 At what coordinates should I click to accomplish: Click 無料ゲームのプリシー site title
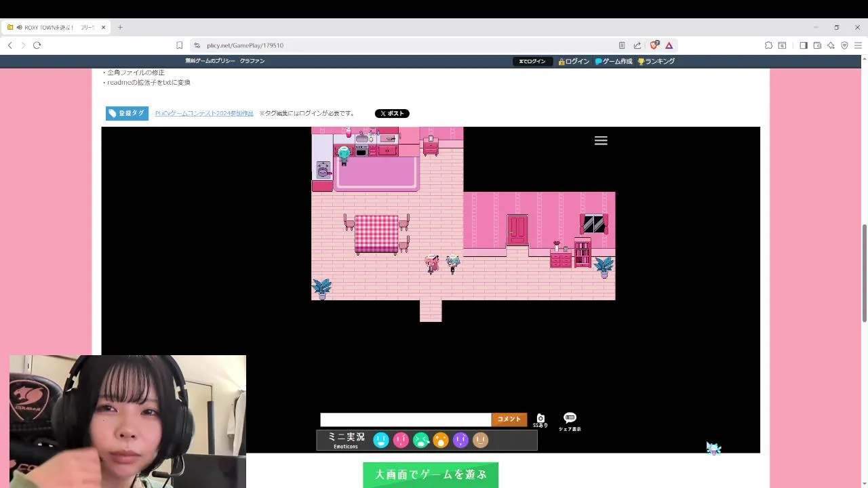pos(210,61)
